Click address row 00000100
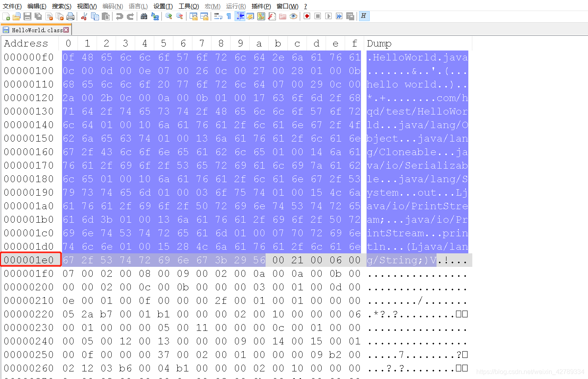This screenshot has width=588, height=379. [x=29, y=71]
